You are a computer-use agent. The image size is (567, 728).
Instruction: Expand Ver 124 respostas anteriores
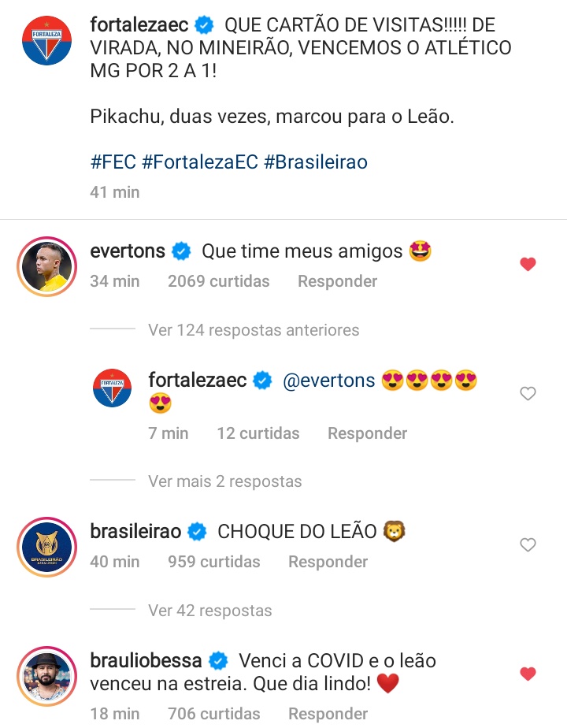[254, 330]
